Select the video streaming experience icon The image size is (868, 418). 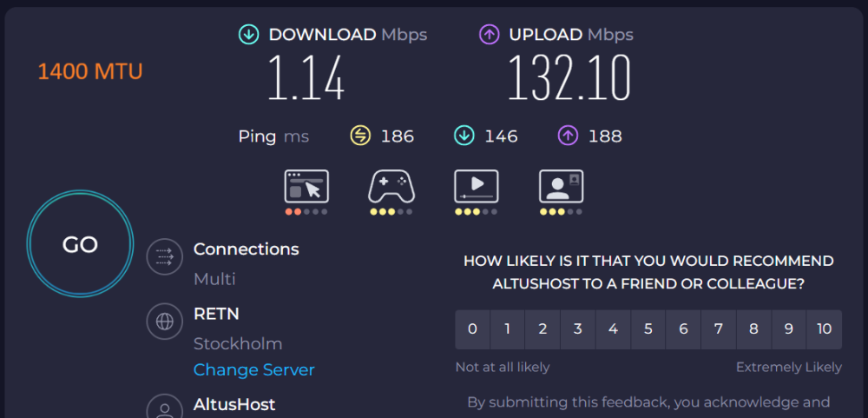(x=476, y=186)
